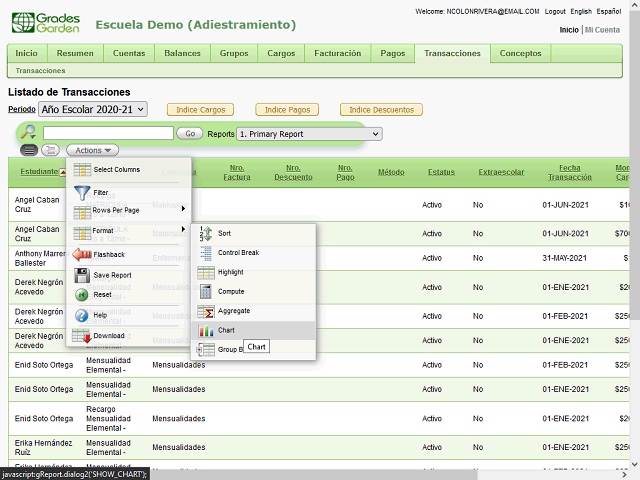Open the Actions dropdown menu
Screen dimensions: 640x480
[93, 150]
